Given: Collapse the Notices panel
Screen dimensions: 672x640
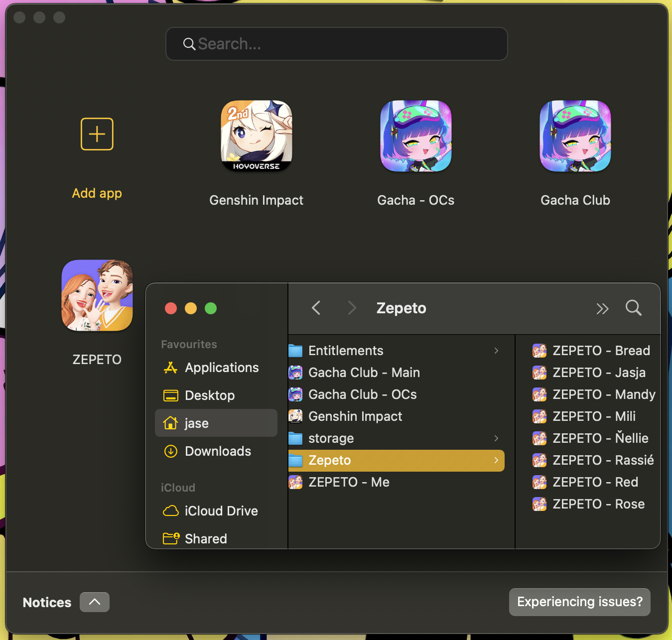Looking at the screenshot, I should [x=94, y=602].
